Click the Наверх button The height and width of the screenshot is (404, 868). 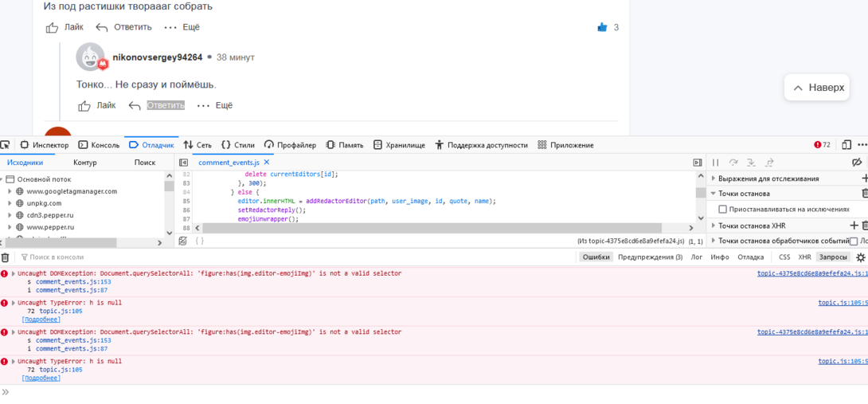(x=819, y=88)
